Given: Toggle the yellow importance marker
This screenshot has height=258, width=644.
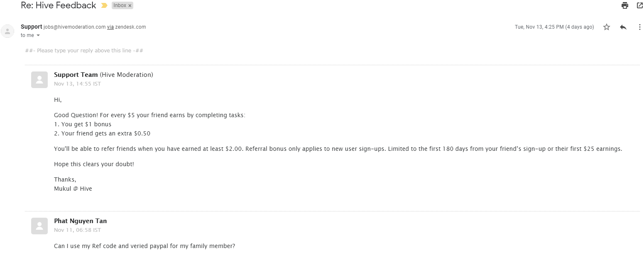Looking at the screenshot, I should tap(104, 6).
